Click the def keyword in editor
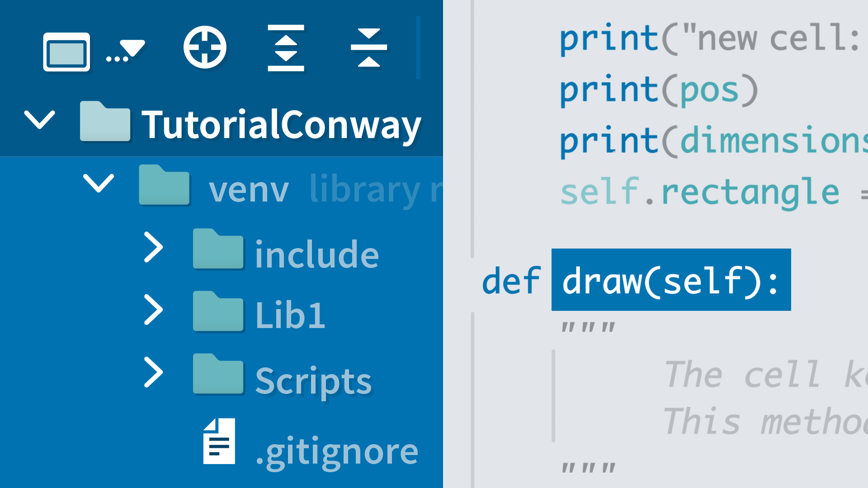The width and height of the screenshot is (868, 488). pos(511,281)
